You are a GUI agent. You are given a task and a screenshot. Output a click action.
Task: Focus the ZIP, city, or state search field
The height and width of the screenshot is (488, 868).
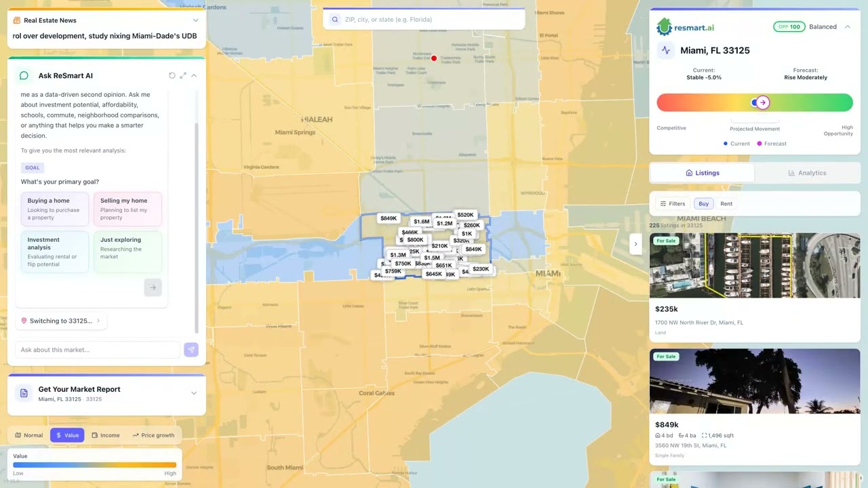[x=424, y=20]
